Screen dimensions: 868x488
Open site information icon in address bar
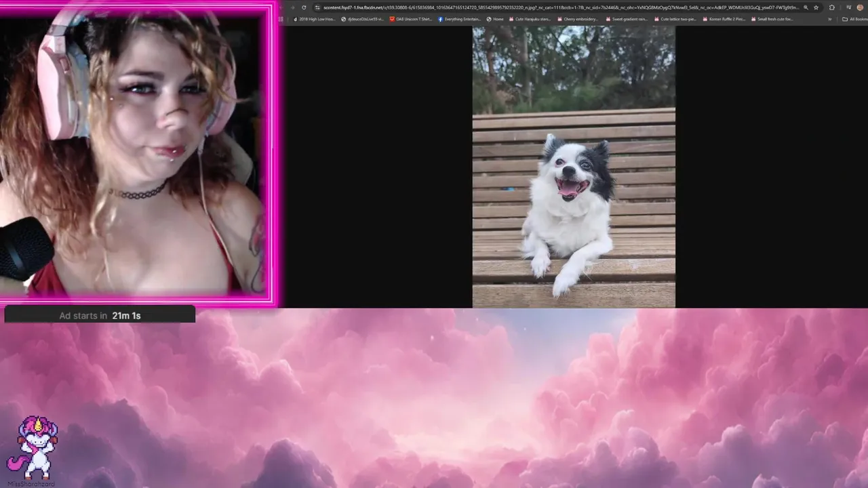[317, 7]
